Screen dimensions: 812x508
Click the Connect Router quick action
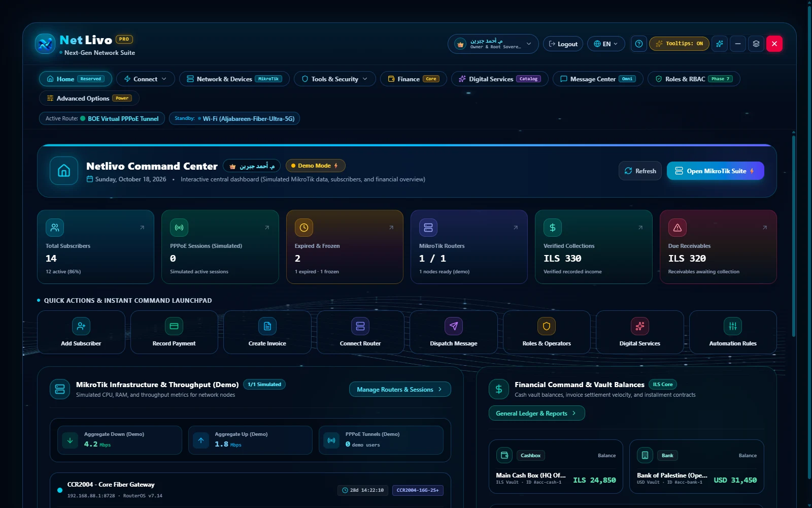tap(360, 332)
